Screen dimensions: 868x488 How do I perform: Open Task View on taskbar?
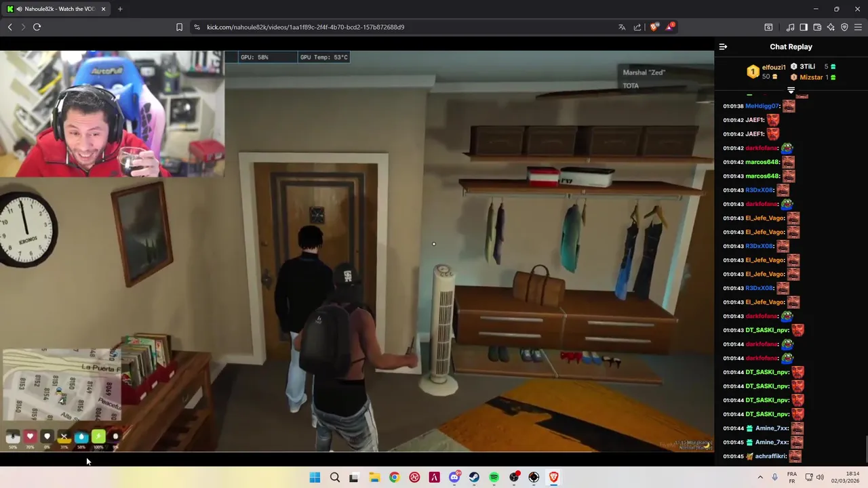tap(353, 477)
